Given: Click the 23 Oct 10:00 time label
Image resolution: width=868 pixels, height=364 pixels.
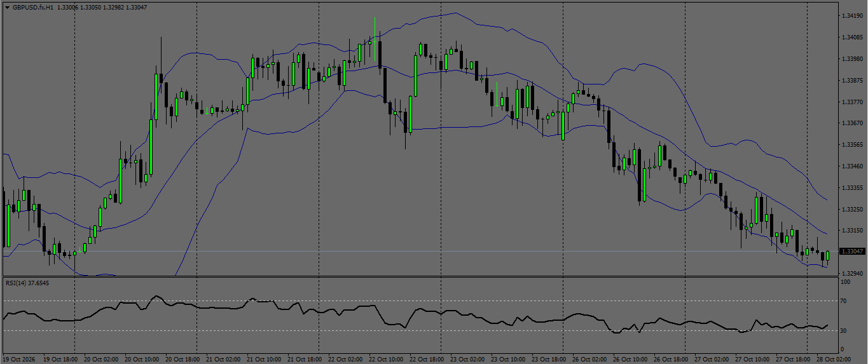Looking at the screenshot, I should point(508,359).
